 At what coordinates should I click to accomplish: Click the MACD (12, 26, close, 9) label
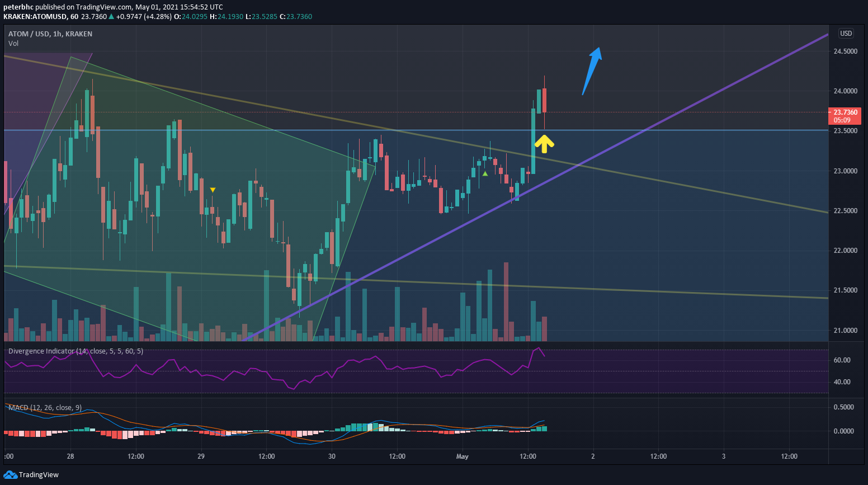[45, 408]
